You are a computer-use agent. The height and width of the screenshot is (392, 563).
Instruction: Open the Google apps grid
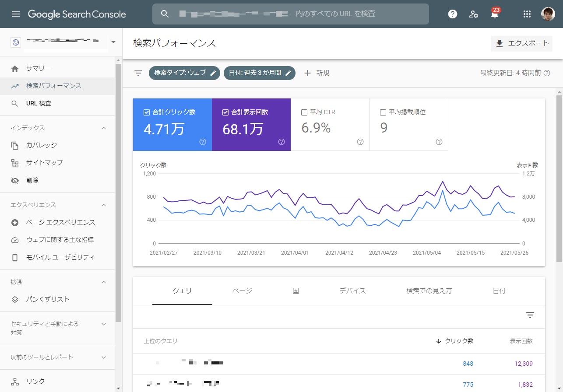527,14
